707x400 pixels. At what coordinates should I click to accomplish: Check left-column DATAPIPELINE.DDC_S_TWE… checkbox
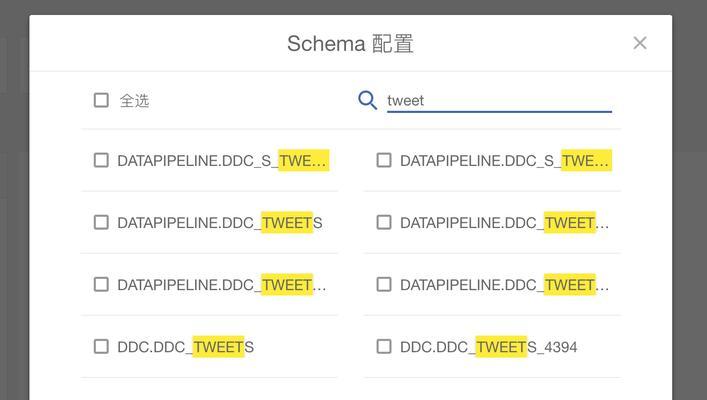[x=101, y=160]
